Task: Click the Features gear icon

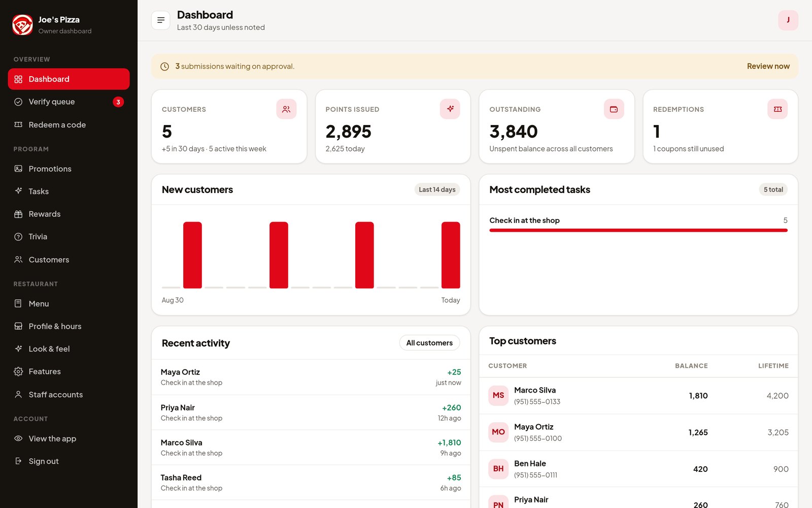Action: [x=18, y=371]
